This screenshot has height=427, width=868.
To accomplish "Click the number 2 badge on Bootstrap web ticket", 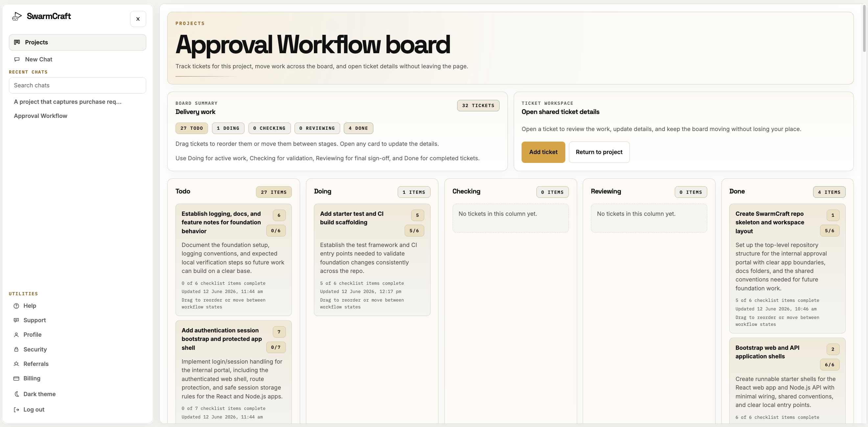I will tap(833, 349).
